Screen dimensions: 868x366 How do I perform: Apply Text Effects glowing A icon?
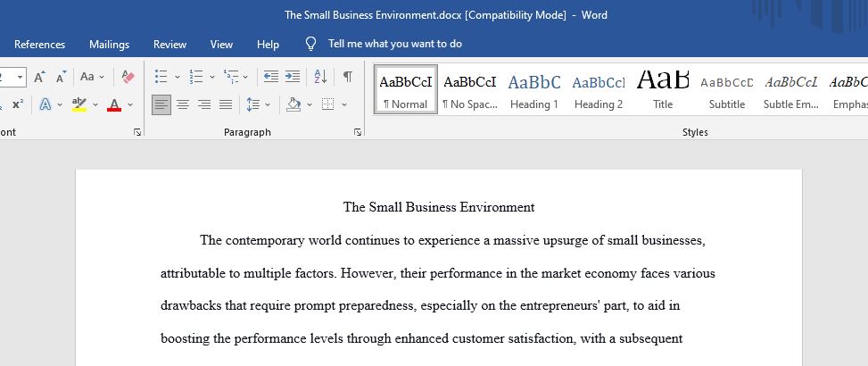click(45, 104)
